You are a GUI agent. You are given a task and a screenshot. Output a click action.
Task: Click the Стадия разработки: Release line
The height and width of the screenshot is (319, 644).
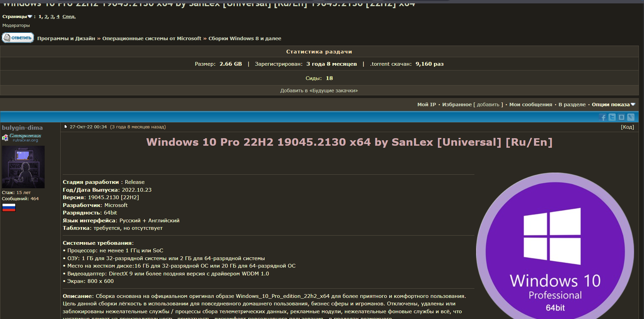click(x=104, y=182)
